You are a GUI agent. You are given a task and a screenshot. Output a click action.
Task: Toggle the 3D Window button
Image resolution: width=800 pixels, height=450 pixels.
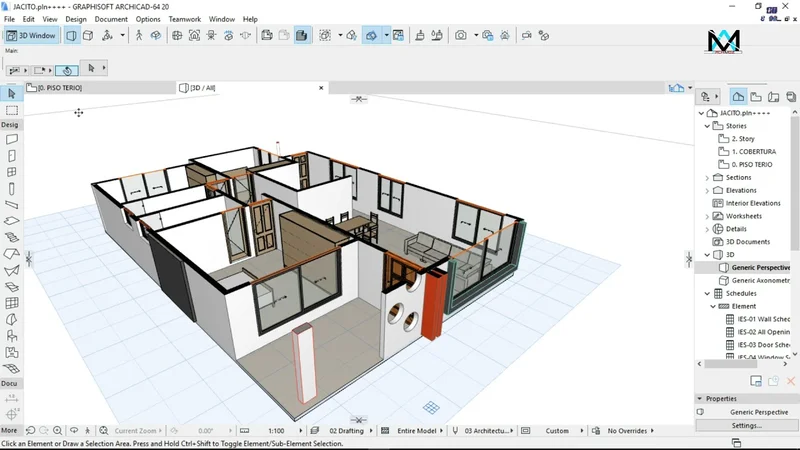point(32,35)
